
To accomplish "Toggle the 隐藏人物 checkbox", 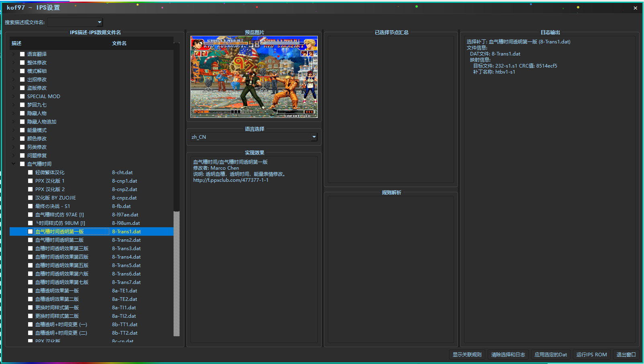I will pyautogui.click(x=22, y=113).
